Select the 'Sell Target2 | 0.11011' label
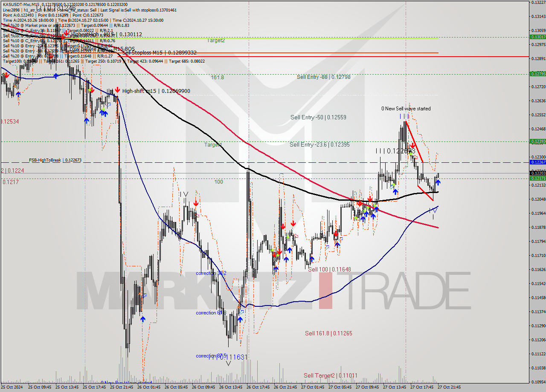Viewport: 546px width, 392px height. 331,375
